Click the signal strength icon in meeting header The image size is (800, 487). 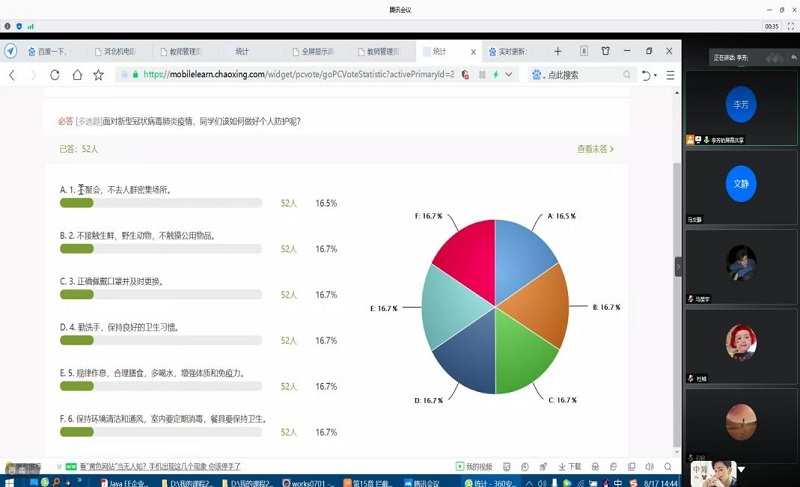31,26
